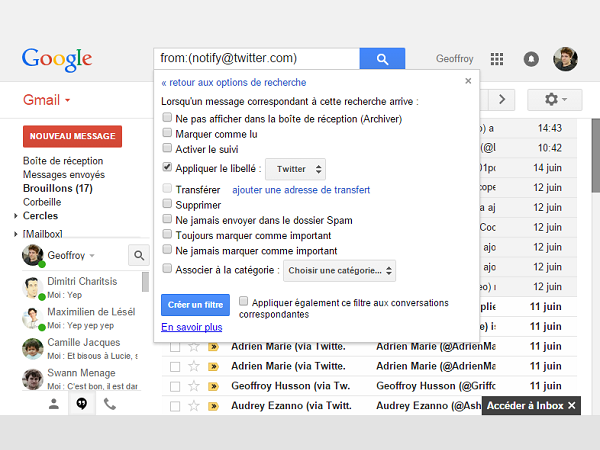The width and height of the screenshot is (600, 450).
Task: Click 'Créer un filtre' button
Action: (195, 305)
